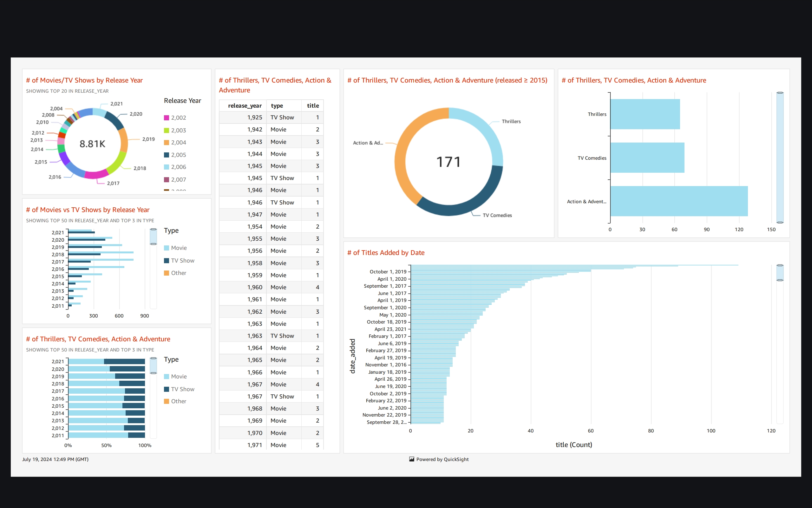
Task: Click the Thrillers horizontal bar
Action: (x=645, y=114)
